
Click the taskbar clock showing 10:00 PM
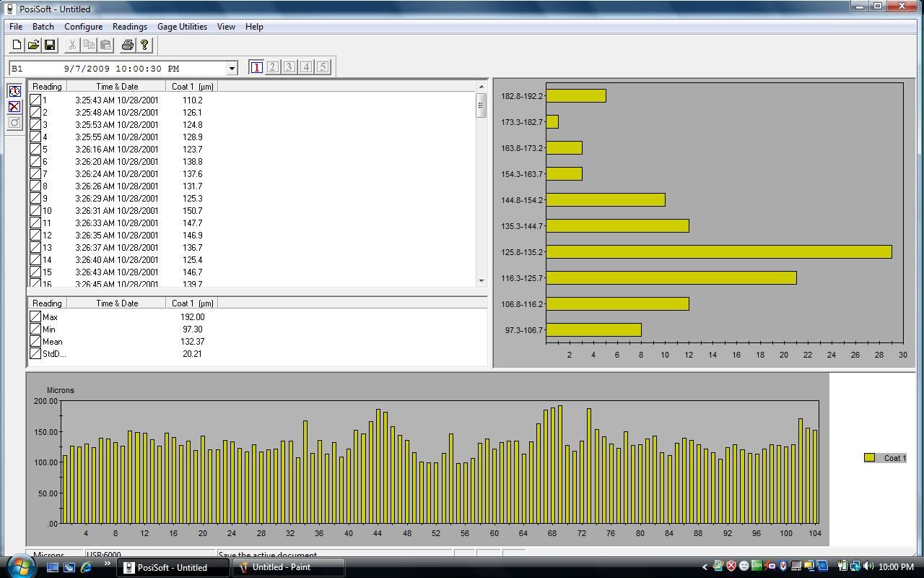click(x=897, y=567)
